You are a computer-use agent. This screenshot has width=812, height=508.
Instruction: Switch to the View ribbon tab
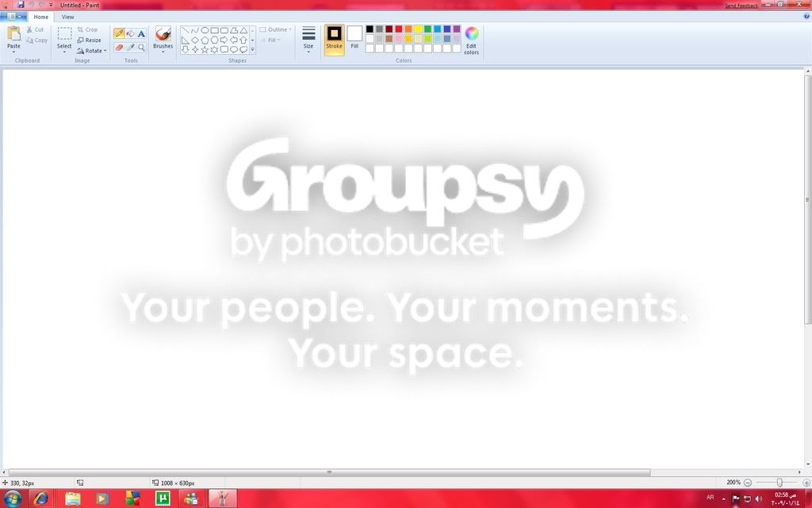coord(68,17)
